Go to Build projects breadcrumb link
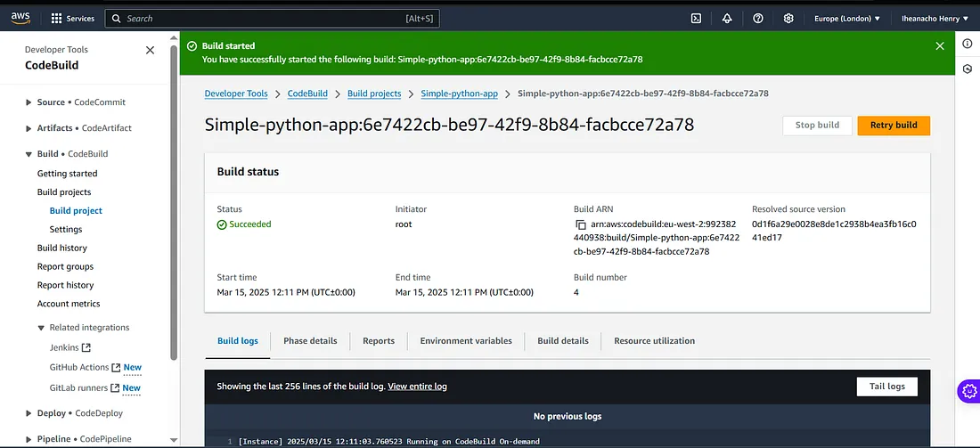Image resolution: width=980 pixels, height=448 pixels. click(374, 94)
